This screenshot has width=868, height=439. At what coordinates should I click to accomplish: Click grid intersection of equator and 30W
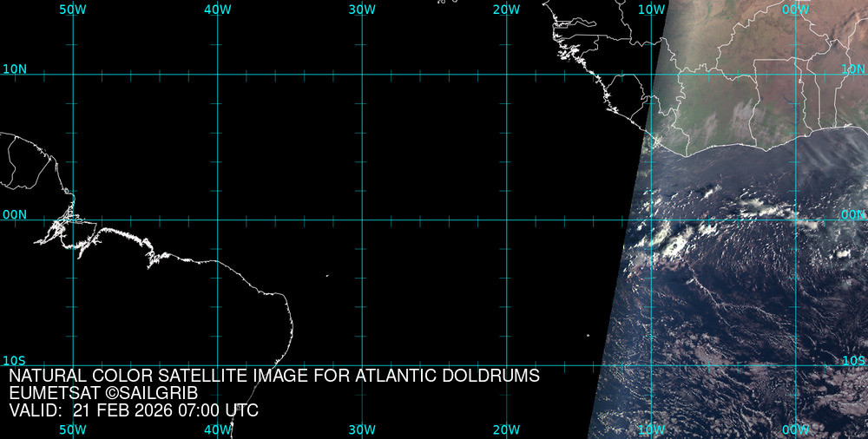tap(362, 219)
